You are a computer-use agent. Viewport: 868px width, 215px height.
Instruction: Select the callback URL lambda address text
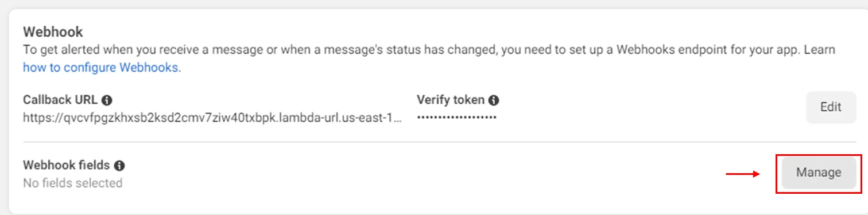212,118
